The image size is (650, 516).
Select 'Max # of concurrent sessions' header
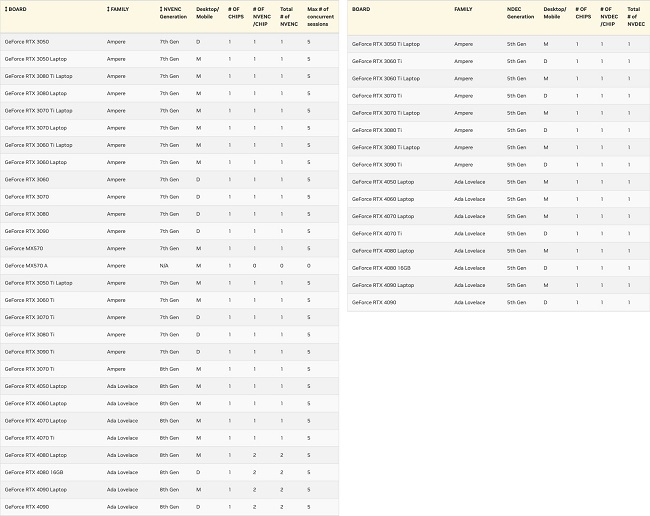point(320,17)
